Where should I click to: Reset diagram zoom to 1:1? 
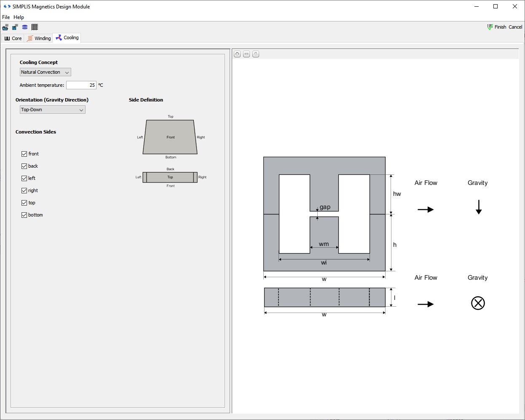point(256,54)
